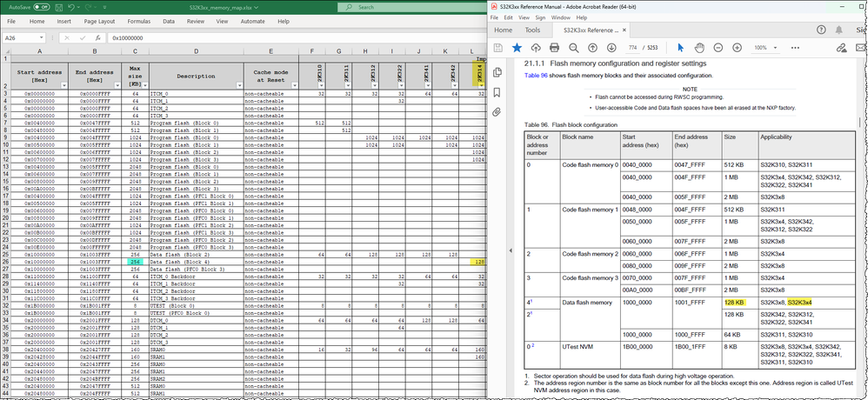Image resolution: width=868 pixels, height=400 pixels.
Task: Go to the Acrobat Home tab
Action: [x=504, y=30]
